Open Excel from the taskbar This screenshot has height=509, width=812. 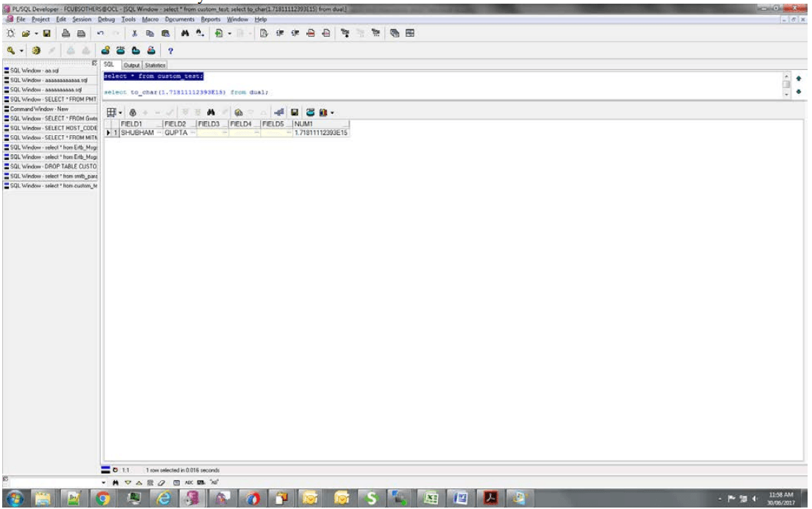(x=431, y=499)
